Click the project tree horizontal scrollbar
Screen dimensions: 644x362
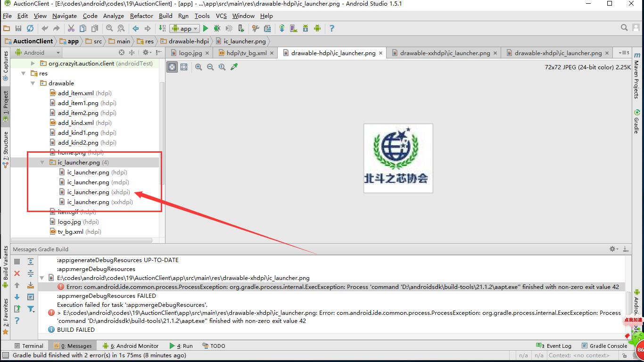82,240
